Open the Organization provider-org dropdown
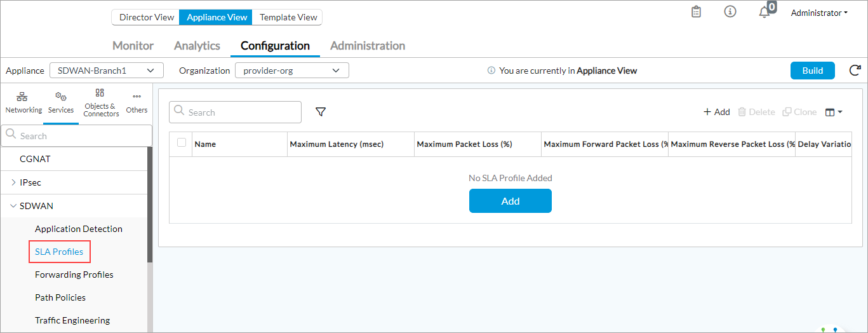868x333 pixels. [292, 71]
